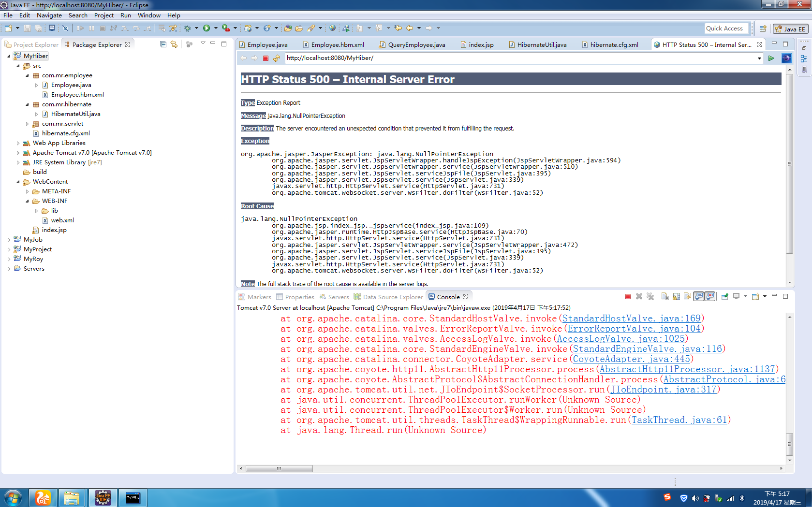Stop loading the page with the red browser stop icon
Screen dimensions: 812x507
pyautogui.click(x=266, y=58)
